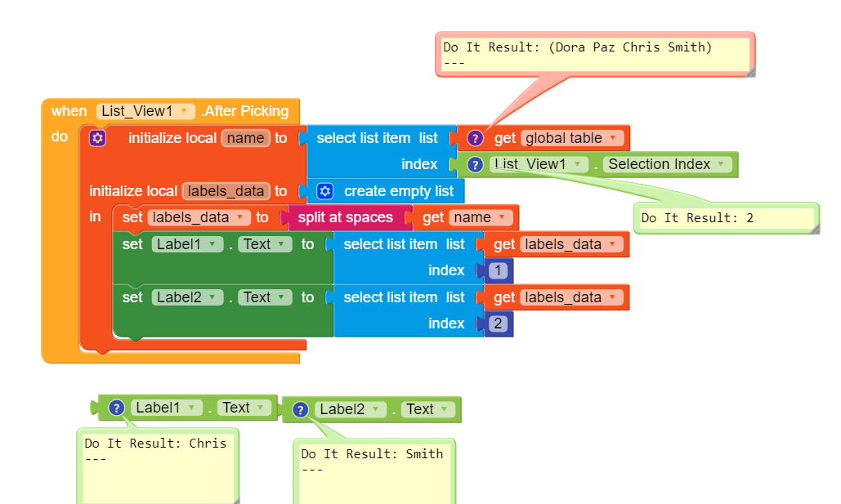
Task: Click the local variable name field
Action: (x=246, y=138)
